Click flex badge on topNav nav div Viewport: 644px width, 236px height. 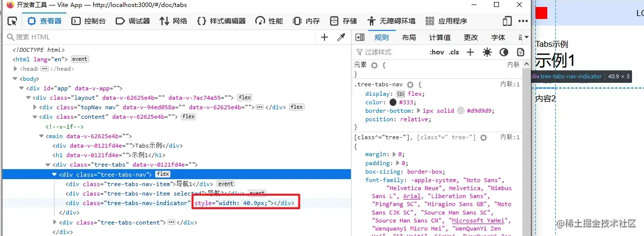pos(297,107)
